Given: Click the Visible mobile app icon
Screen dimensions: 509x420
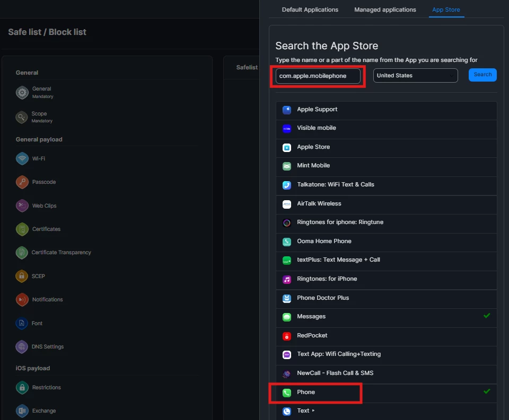Looking at the screenshot, I should 287,128.
